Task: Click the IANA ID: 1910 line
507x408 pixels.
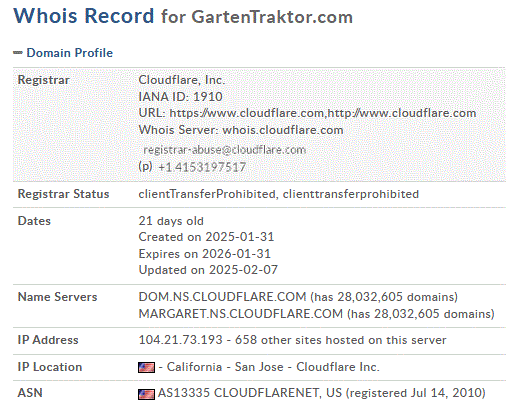Action: 180,96
